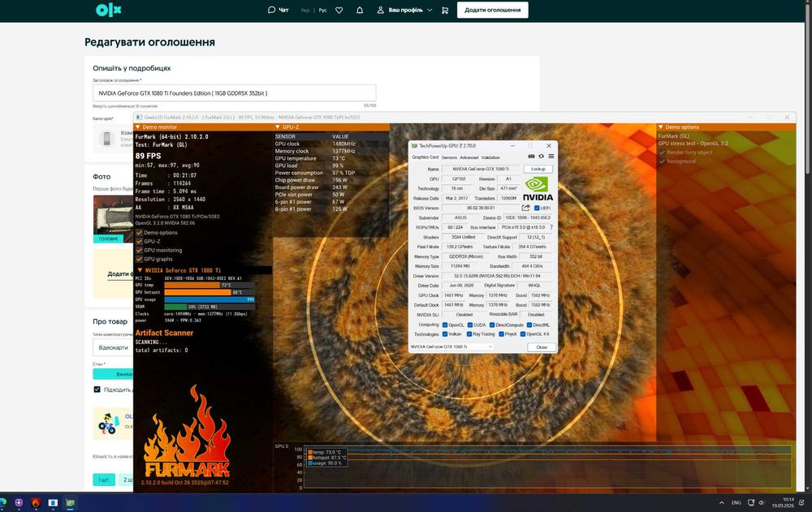This screenshot has width=812, height=512.
Task: Toggle the UEFI checkbox in GPU-Z
Action: point(537,208)
